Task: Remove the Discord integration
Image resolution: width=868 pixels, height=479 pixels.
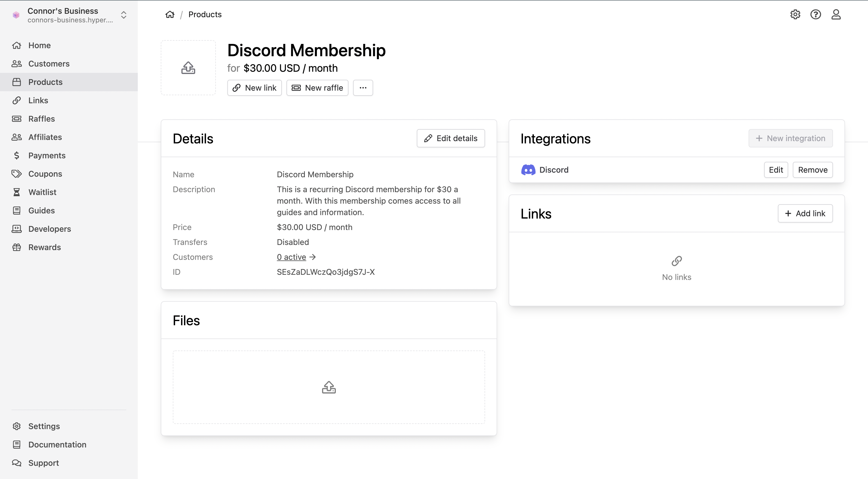Action: tap(812, 170)
